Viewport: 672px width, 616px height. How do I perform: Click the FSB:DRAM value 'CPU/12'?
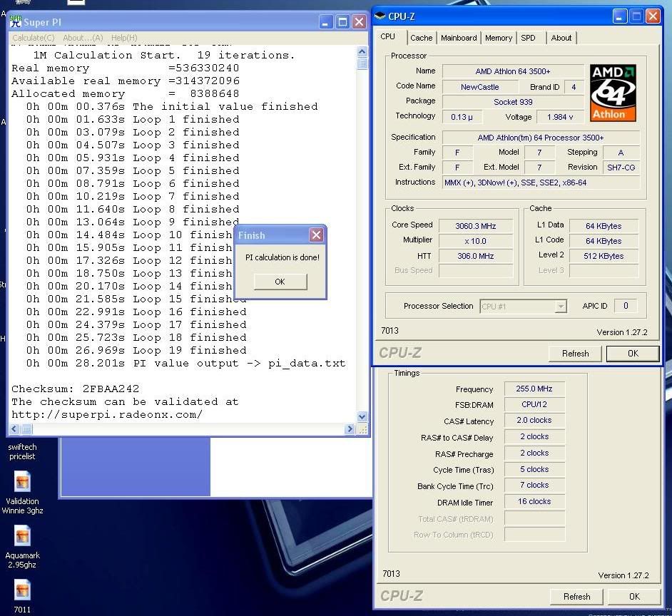534,405
